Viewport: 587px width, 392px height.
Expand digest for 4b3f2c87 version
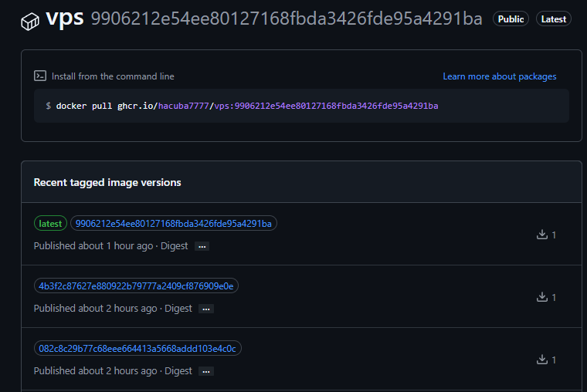[205, 309]
